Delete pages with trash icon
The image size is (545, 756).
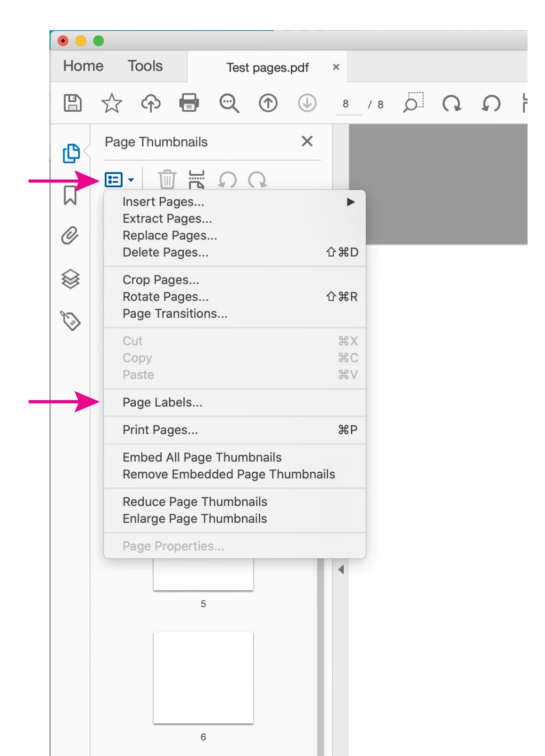coord(167,180)
